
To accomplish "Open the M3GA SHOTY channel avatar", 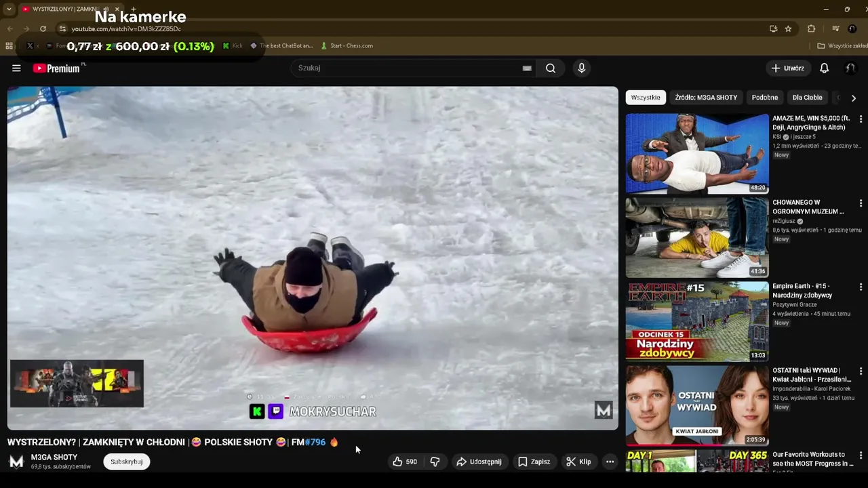I will [16, 462].
